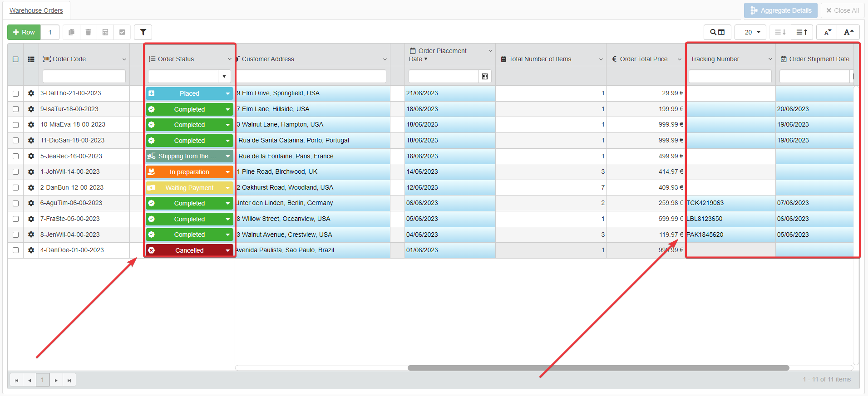Open the column search icon button
868x396 pixels.
[x=717, y=32]
